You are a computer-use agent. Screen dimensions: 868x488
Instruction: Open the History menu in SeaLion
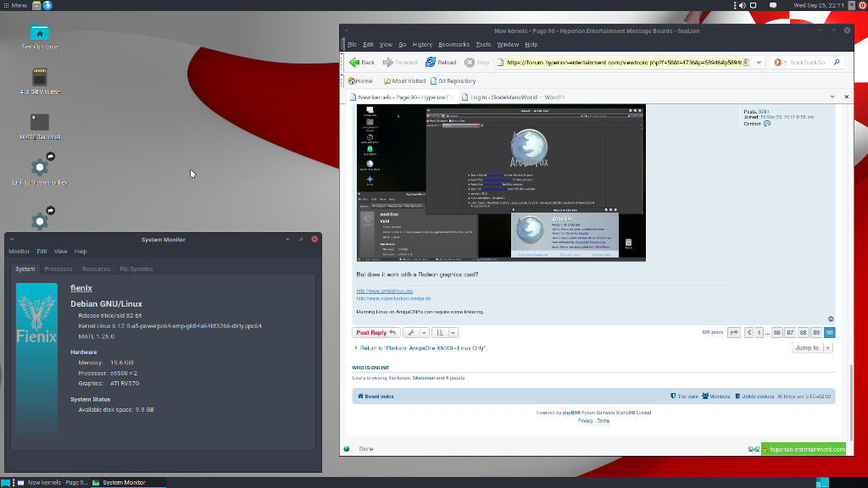[x=422, y=45]
